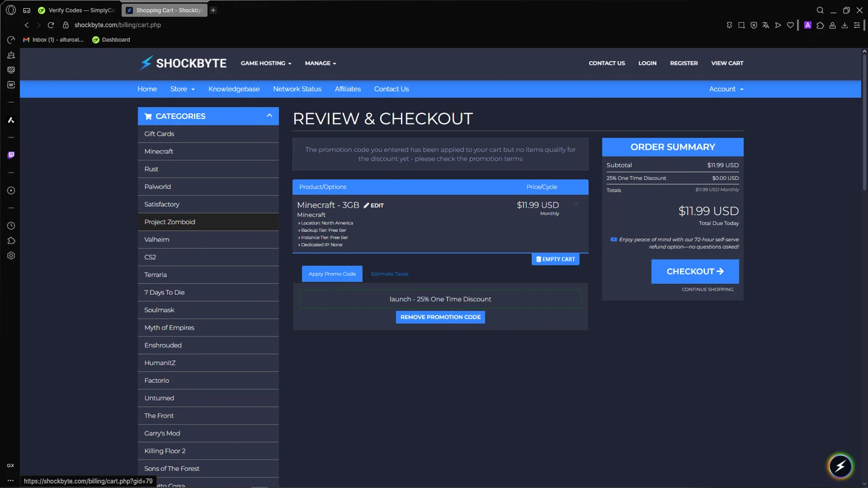The image size is (868, 488).
Task: Open the Twitch sidebar icon
Action: (11, 155)
